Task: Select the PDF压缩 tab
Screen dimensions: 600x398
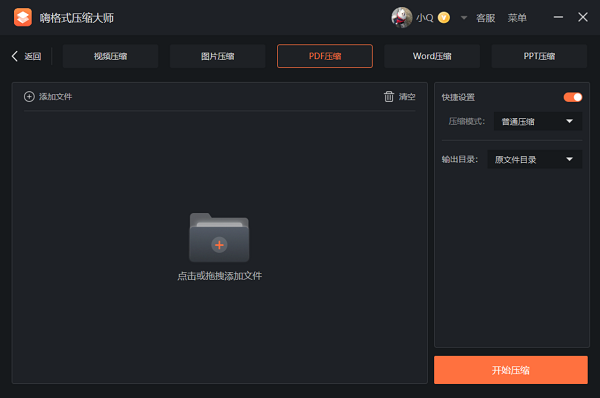Action: pyautogui.click(x=325, y=56)
